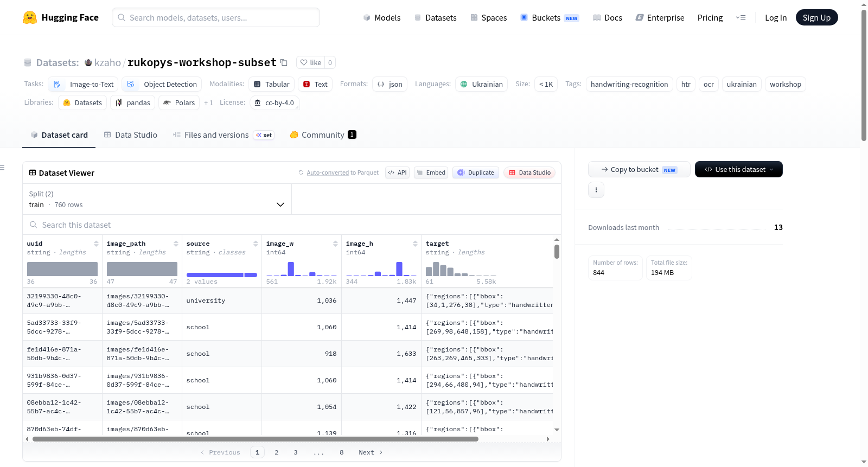Click the image_w histogram distribution
The width and height of the screenshot is (868, 467).
point(302,268)
